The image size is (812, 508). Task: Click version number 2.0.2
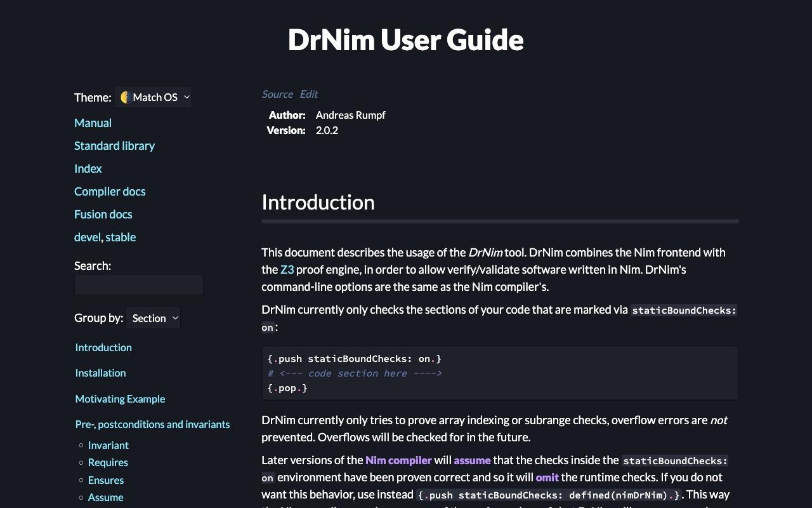point(327,130)
